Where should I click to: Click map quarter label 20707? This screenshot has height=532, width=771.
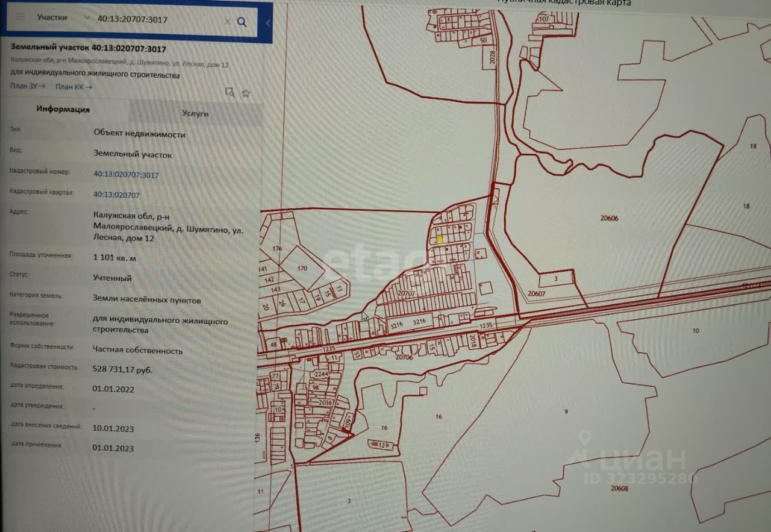tap(407, 293)
